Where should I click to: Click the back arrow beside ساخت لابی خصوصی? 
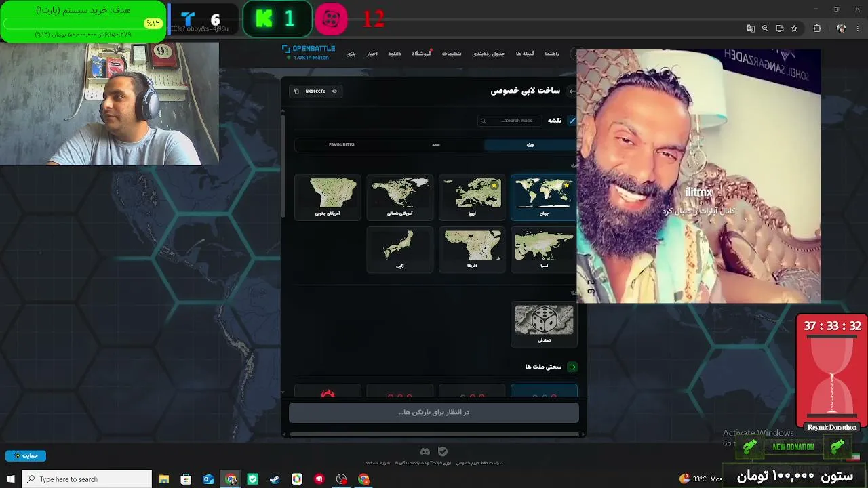tap(572, 91)
